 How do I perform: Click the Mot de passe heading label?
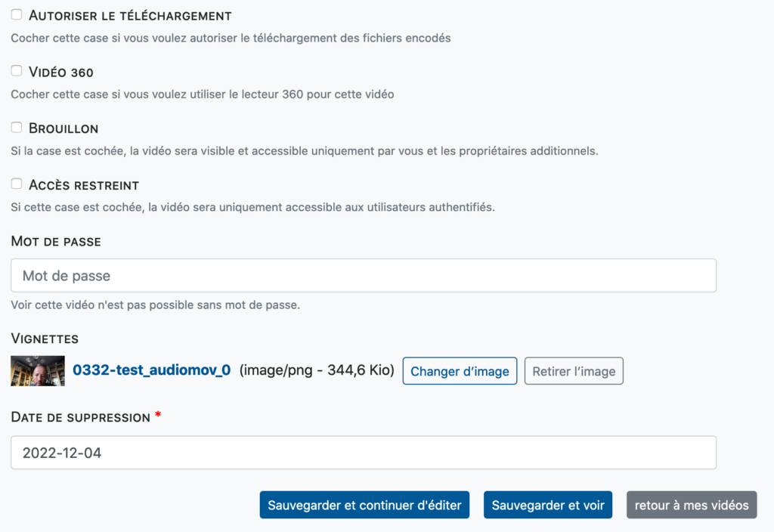pos(56,241)
